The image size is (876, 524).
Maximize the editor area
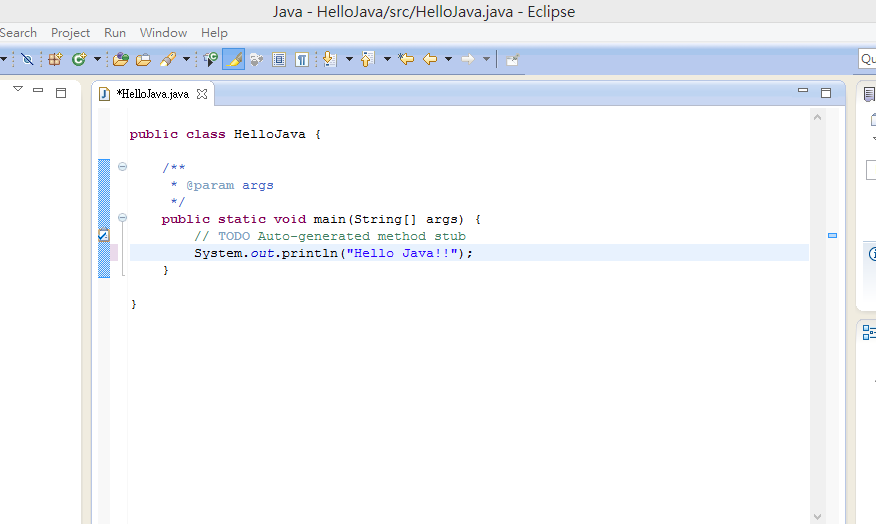(826, 93)
